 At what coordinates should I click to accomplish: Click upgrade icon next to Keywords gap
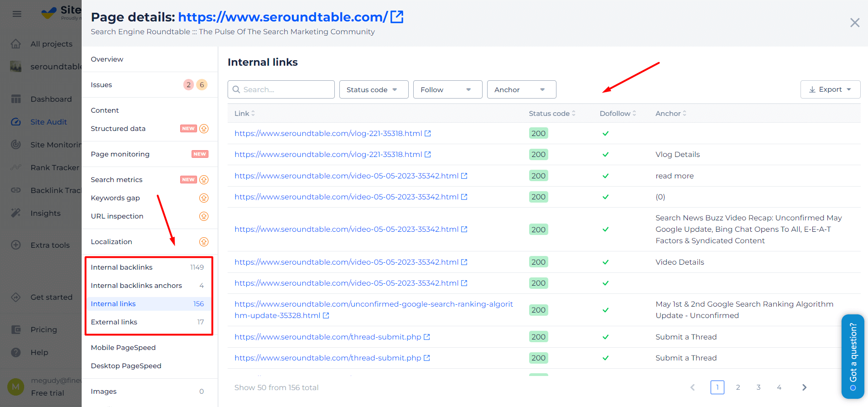204,198
